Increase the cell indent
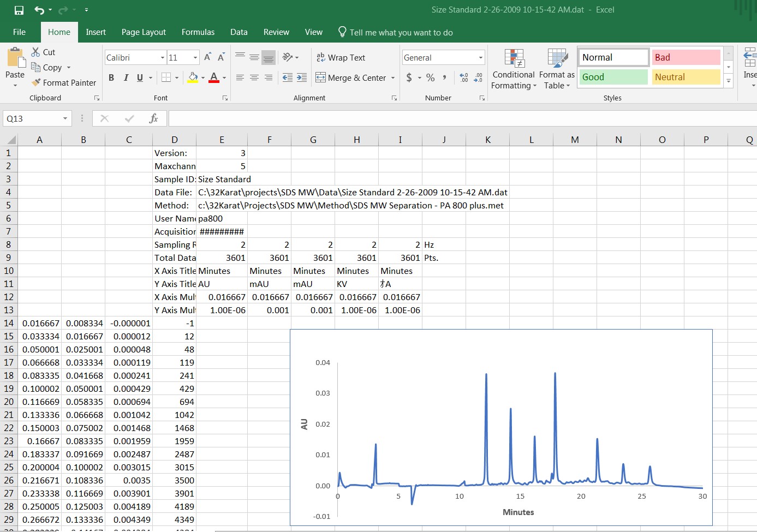This screenshot has width=757, height=532. point(302,77)
